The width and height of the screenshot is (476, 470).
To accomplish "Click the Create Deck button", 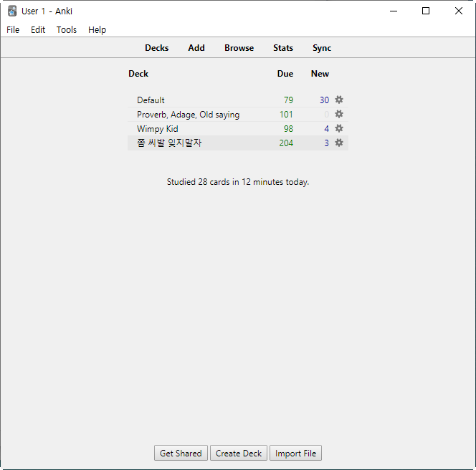I will [x=239, y=453].
